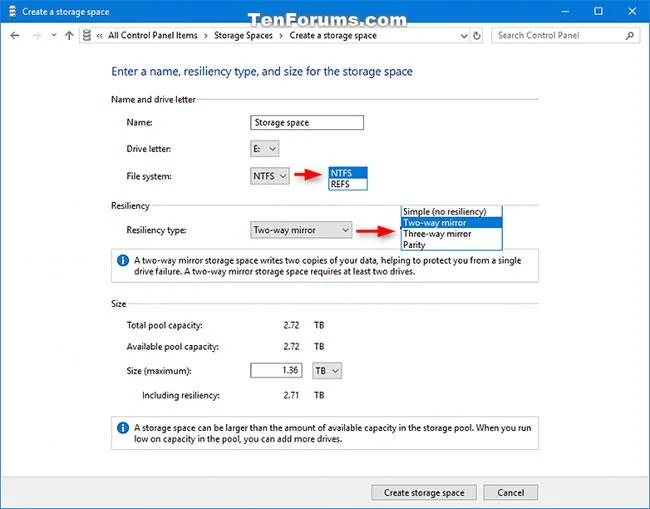
Task: Open the Drive letter dropdown
Action: point(264,149)
